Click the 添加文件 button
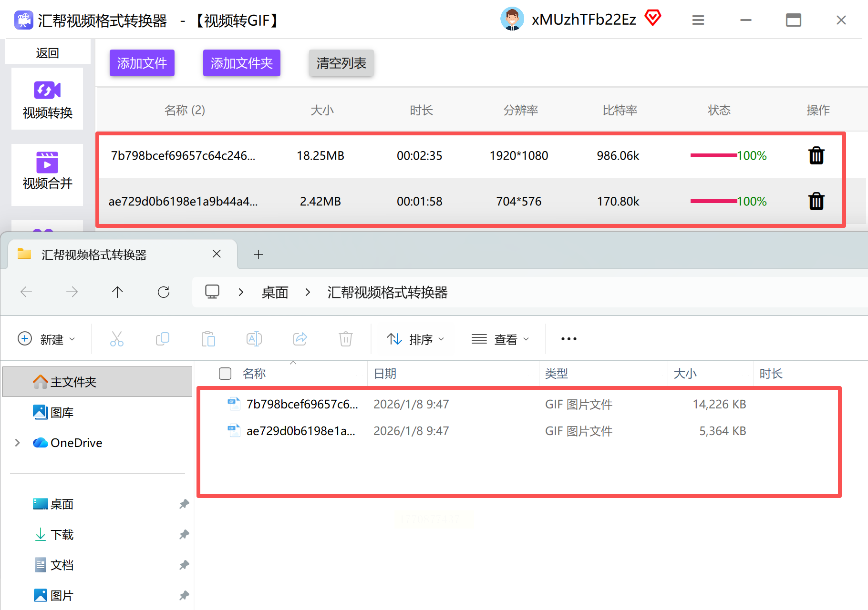 [x=142, y=63]
